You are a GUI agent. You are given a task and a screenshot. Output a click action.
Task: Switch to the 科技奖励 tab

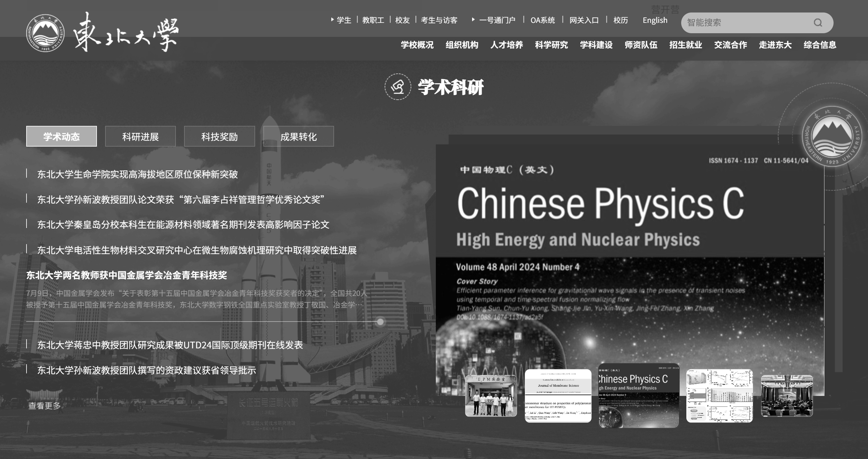tap(219, 137)
